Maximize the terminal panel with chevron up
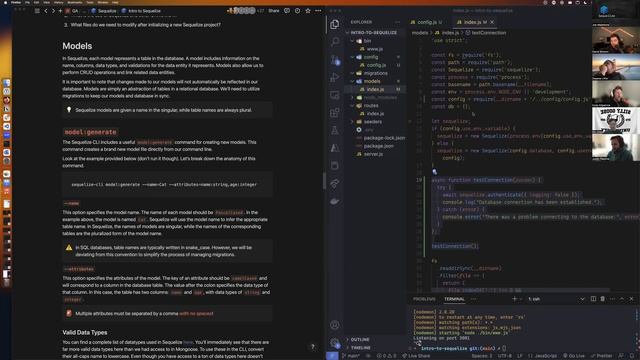Viewport: 640px width, 360px height. (622, 299)
